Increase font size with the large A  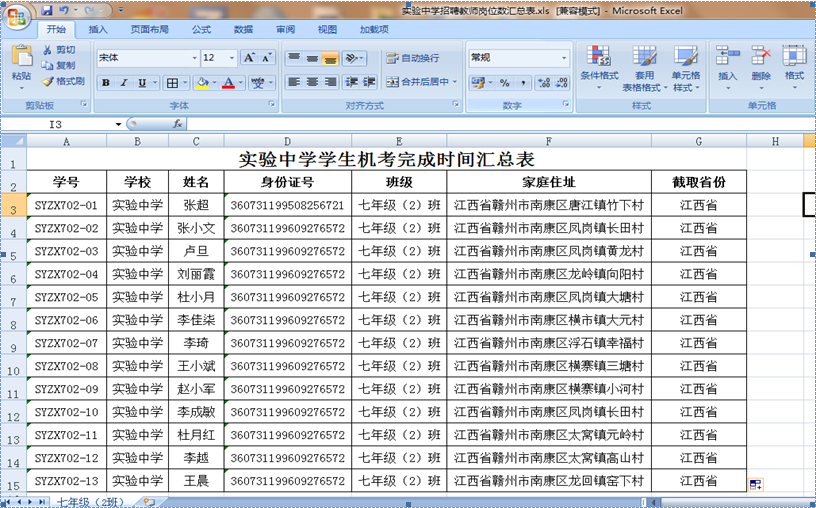click(249, 58)
